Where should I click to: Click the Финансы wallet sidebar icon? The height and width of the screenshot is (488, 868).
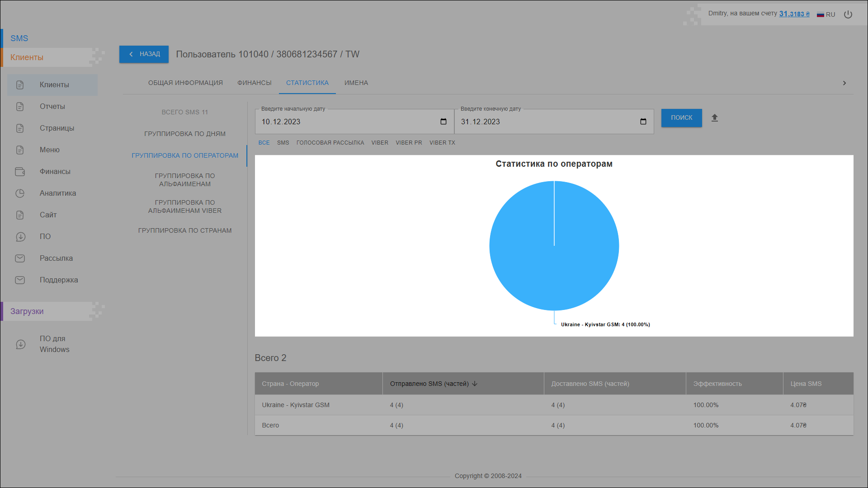(x=20, y=172)
